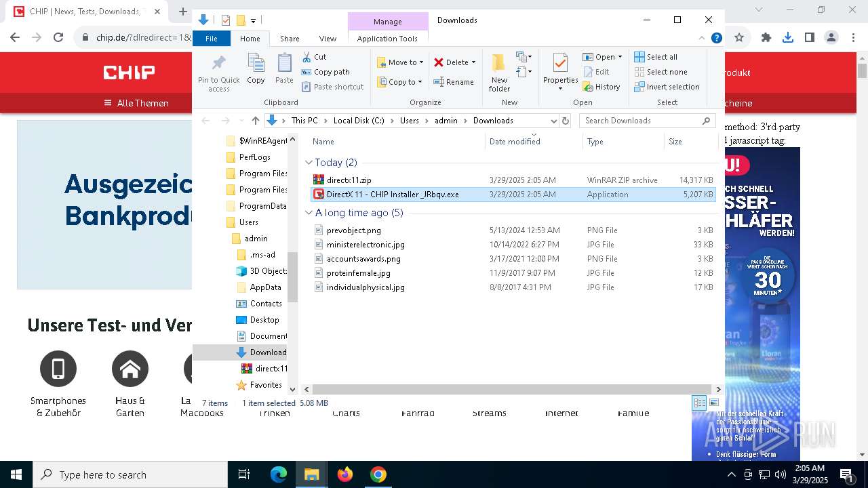Click the Rename ribbon button
Screen dimensions: 868x488
coord(454,82)
